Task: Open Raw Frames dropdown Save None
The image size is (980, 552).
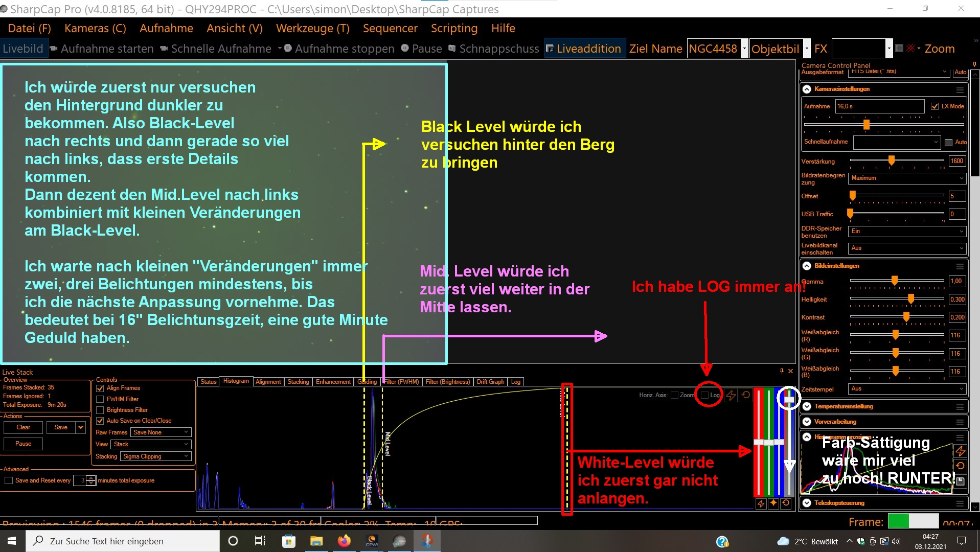Action: pos(161,432)
